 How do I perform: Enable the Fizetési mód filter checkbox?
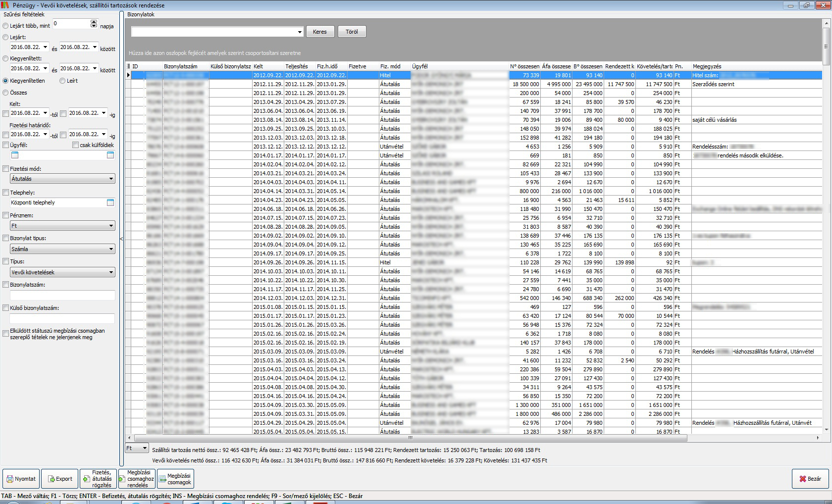click(x=6, y=169)
